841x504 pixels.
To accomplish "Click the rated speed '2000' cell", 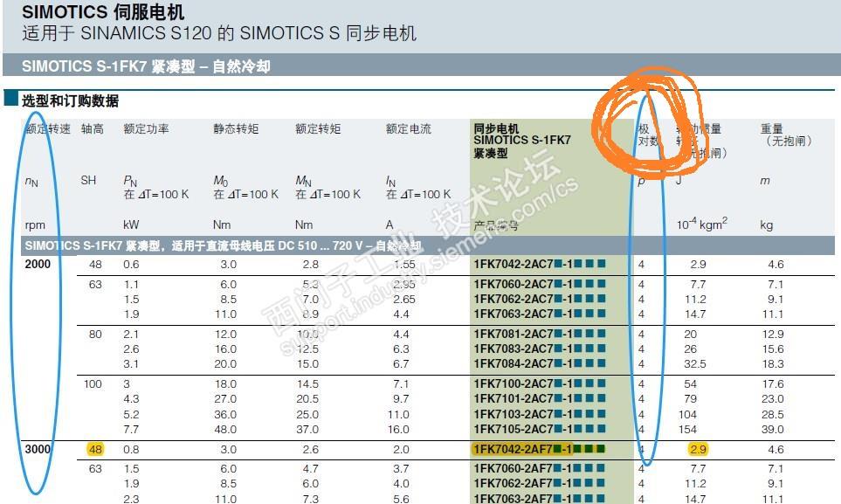I will pyautogui.click(x=38, y=264).
